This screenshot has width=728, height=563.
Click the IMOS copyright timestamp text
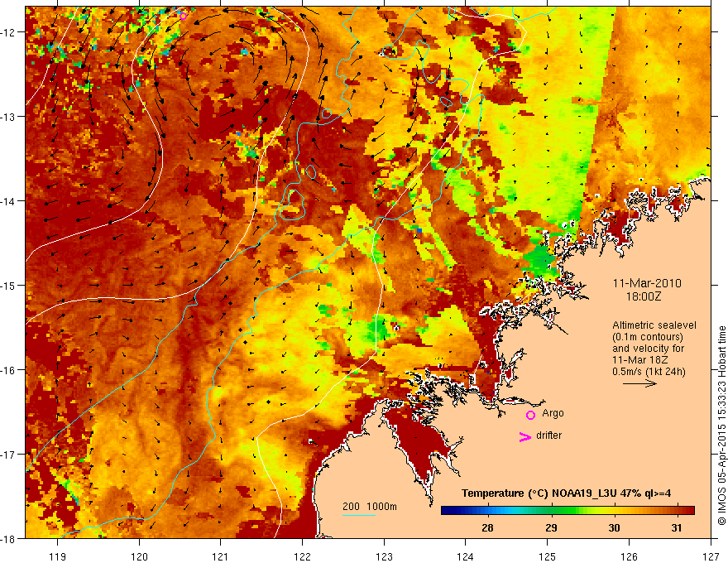click(721, 426)
